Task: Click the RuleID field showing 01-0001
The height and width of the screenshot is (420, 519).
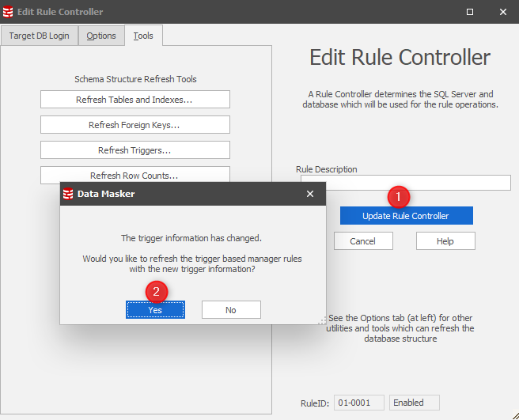Action: (359, 403)
